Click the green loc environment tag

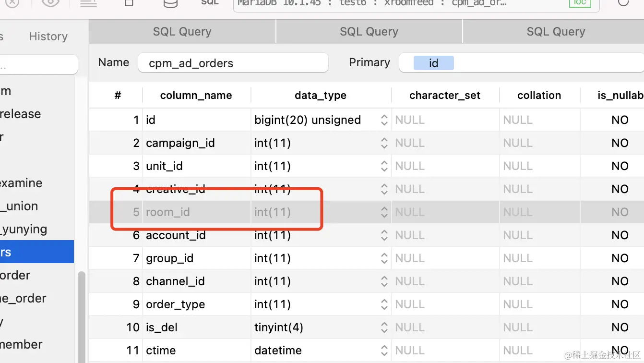click(x=580, y=2)
